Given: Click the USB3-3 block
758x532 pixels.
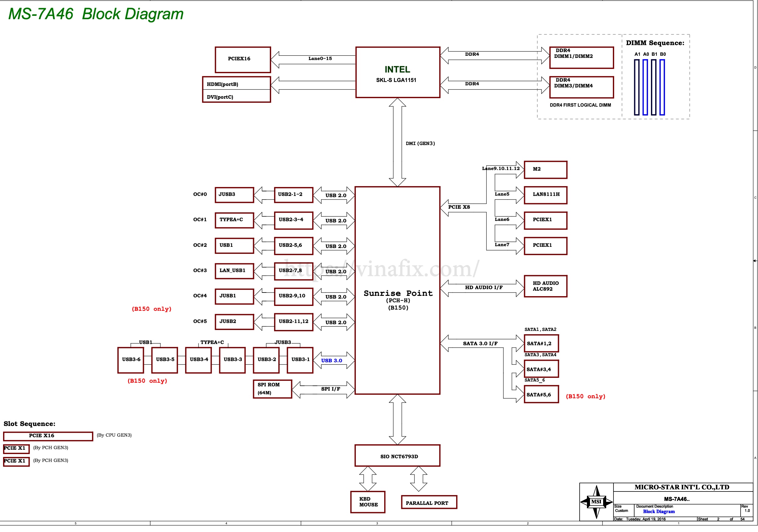Looking at the screenshot, I should coord(233,360).
